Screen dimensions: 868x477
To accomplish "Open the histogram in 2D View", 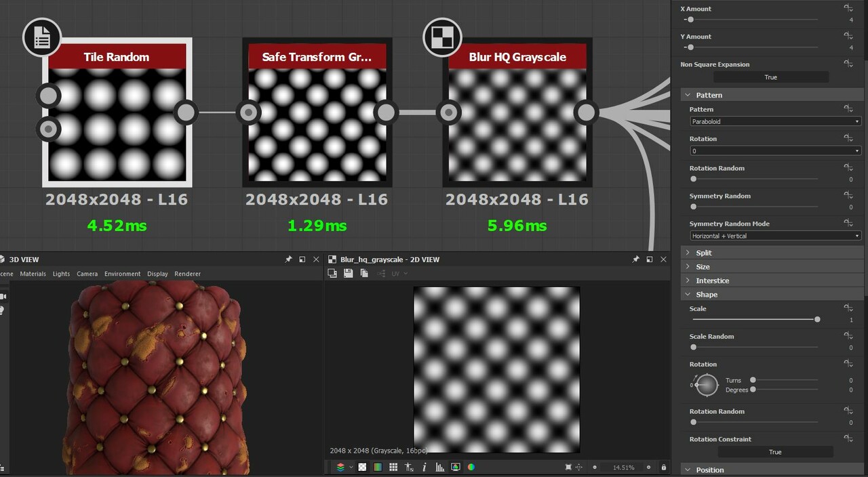I will 440,467.
